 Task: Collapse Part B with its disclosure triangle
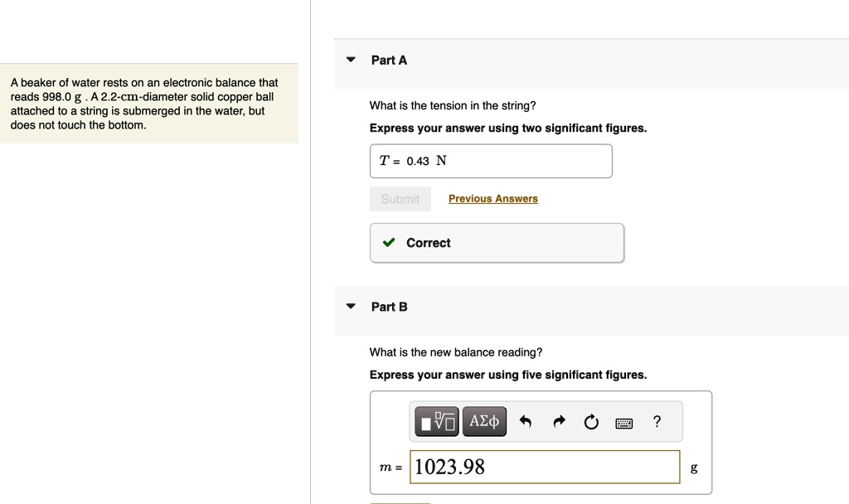click(x=350, y=307)
